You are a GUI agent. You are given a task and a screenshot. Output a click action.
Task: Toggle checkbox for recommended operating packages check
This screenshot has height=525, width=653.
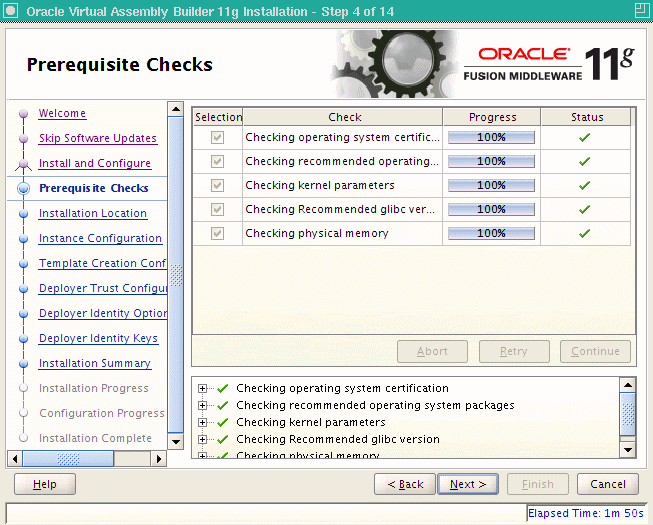coord(217,161)
